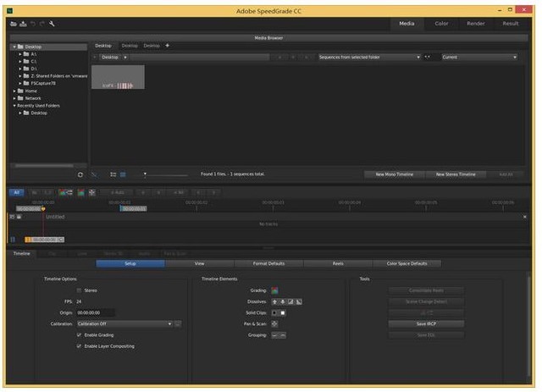
Task: Click the wrench settings icon in top toolbar
Action: [x=52, y=24]
